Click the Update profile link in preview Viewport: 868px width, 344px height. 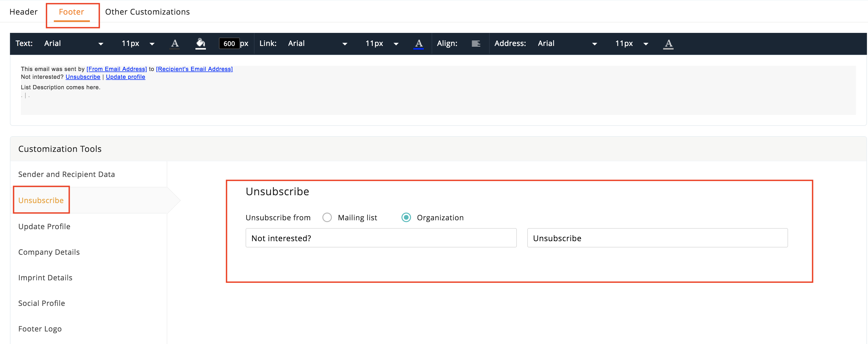[125, 77]
